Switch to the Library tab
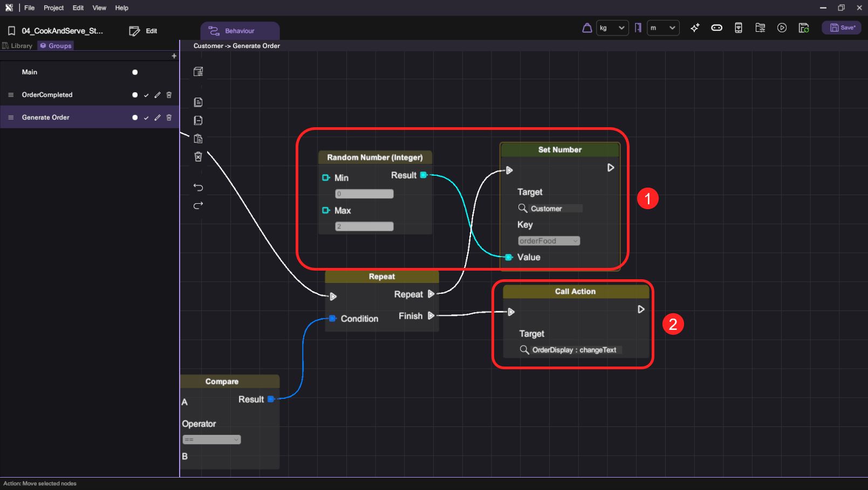The image size is (868, 490). [18, 46]
